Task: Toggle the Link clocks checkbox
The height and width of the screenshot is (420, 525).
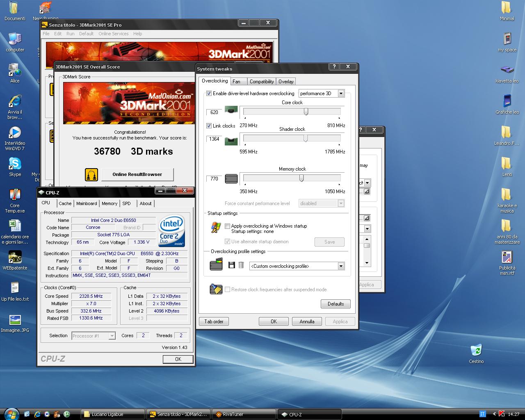Action: click(x=209, y=126)
